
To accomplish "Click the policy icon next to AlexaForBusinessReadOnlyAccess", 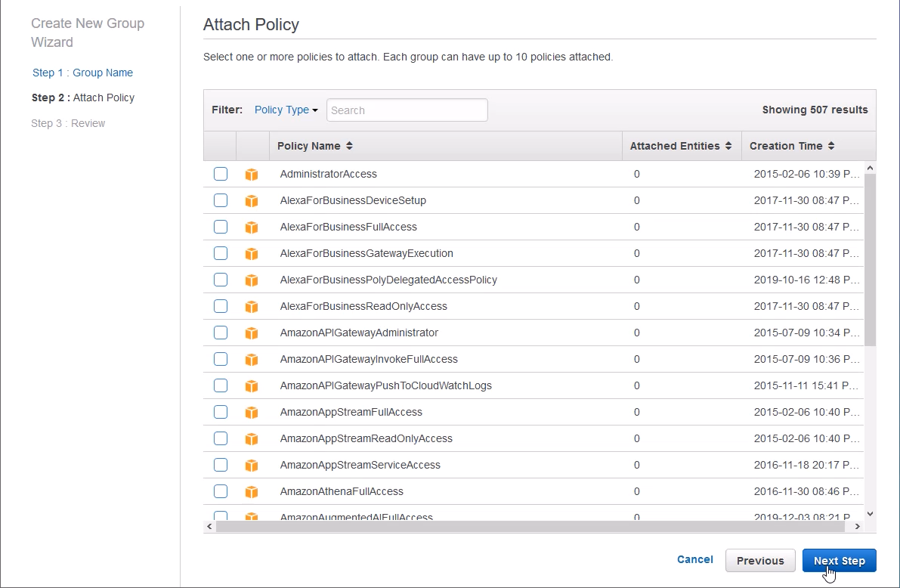I will point(252,307).
